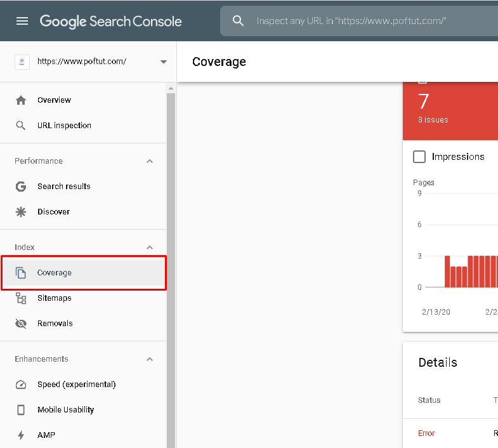Click the Coverage page title

pos(219,62)
